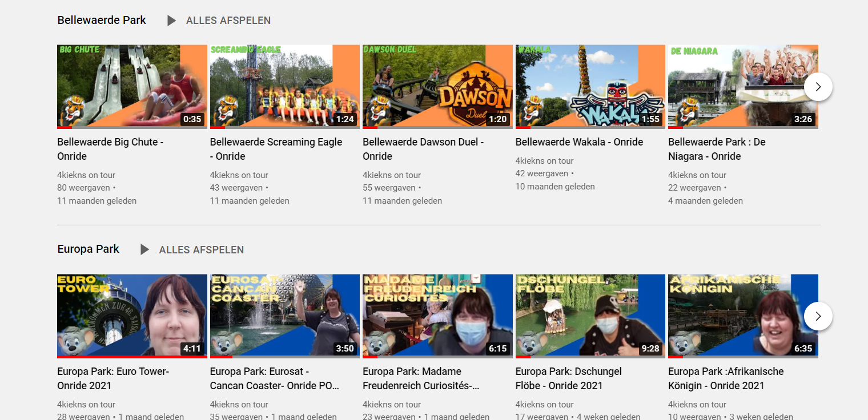The image size is (868, 420).
Task: Open the Big Chute video thumbnail
Action: [x=132, y=87]
